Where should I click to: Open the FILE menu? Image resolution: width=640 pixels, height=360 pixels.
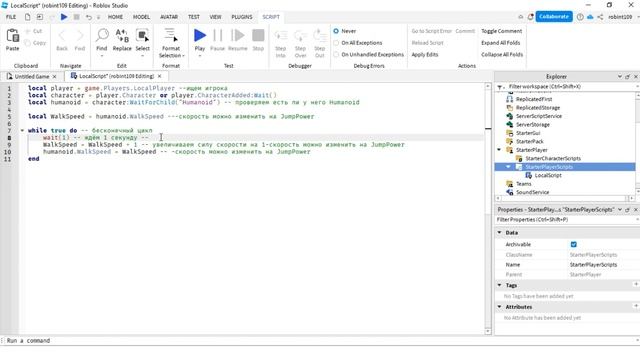(x=11, y=17)
